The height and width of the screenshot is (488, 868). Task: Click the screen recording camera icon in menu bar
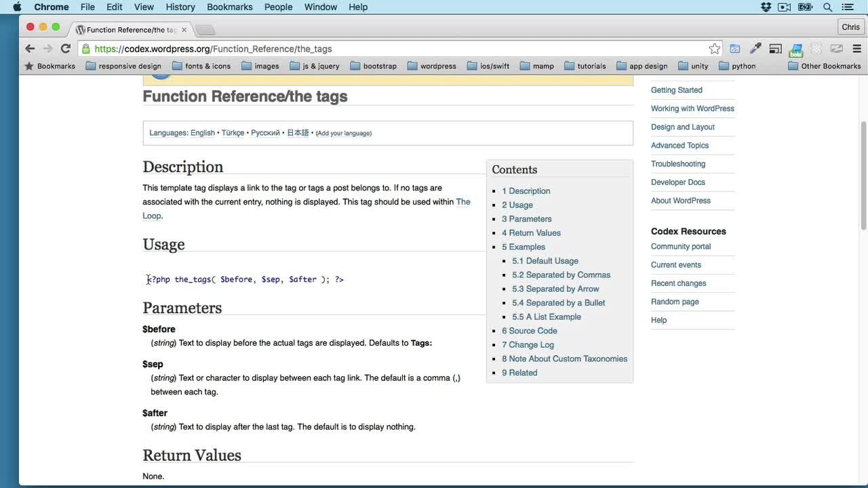tap(785, 7)
